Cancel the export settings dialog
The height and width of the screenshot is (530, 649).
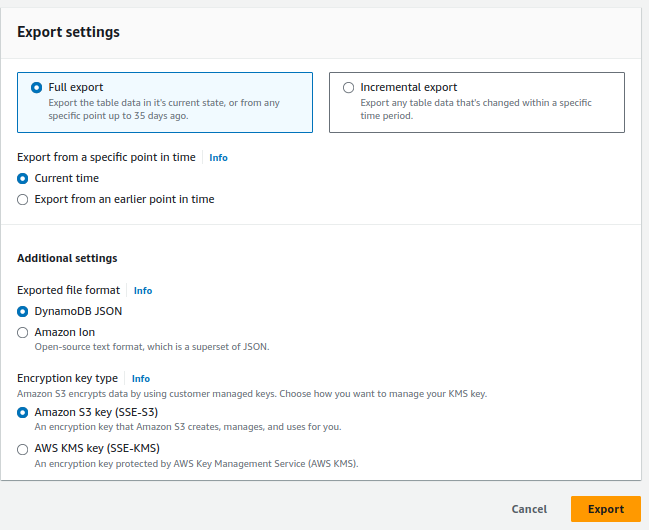(x=529, y=509)
